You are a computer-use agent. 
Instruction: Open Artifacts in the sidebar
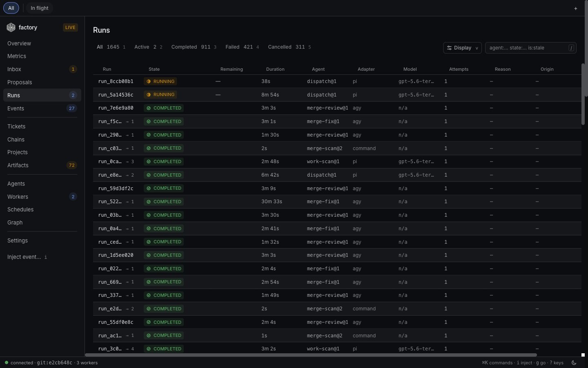click(x=42, y=165)
